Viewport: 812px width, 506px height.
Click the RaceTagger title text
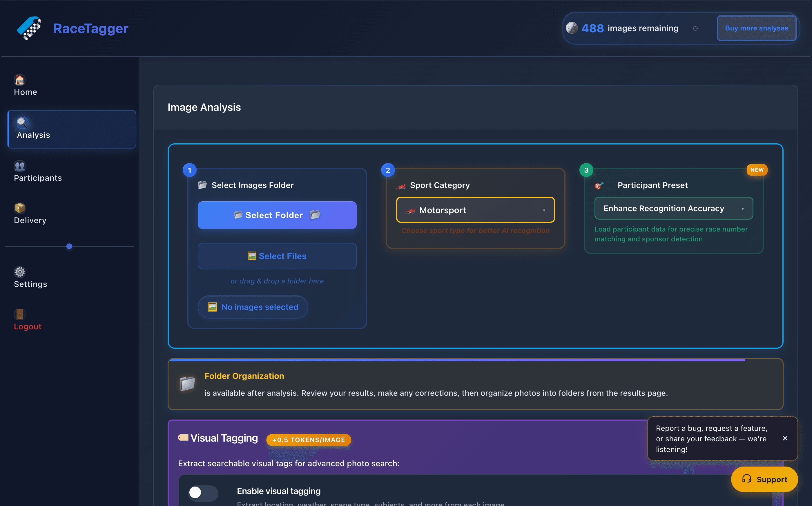pos(91,28)
